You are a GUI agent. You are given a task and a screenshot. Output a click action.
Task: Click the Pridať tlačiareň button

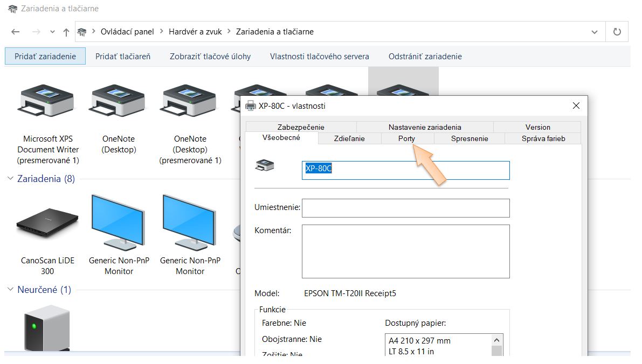tap(123, 56)
